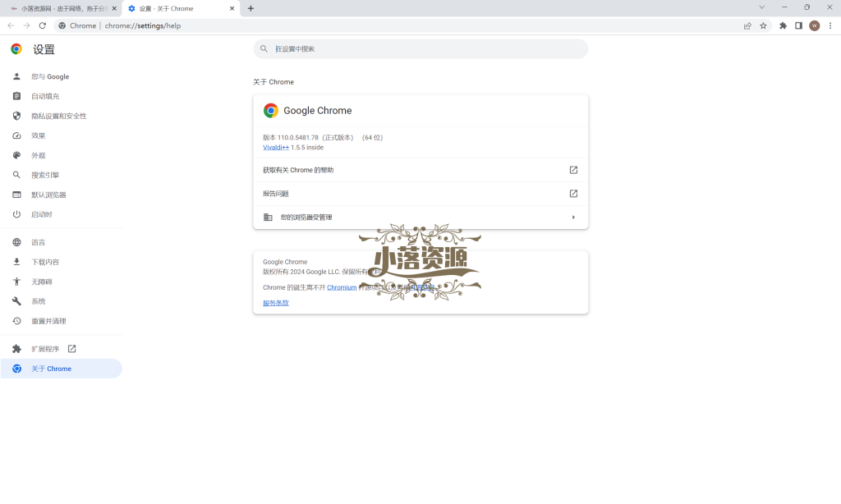Select the 设置 - 关于 Chrome tab
The width and height of the screenshot is (841, 504).
click(182, 8)
